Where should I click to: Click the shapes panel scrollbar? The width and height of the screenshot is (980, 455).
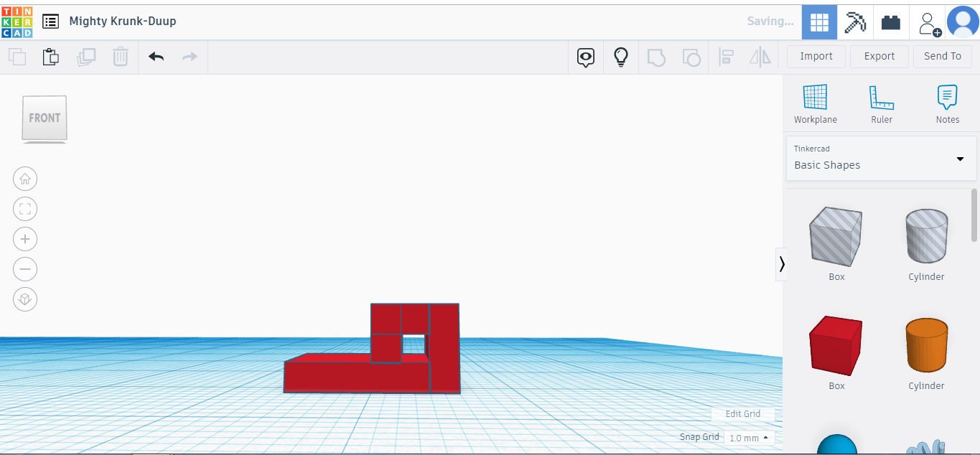point(974,215)
